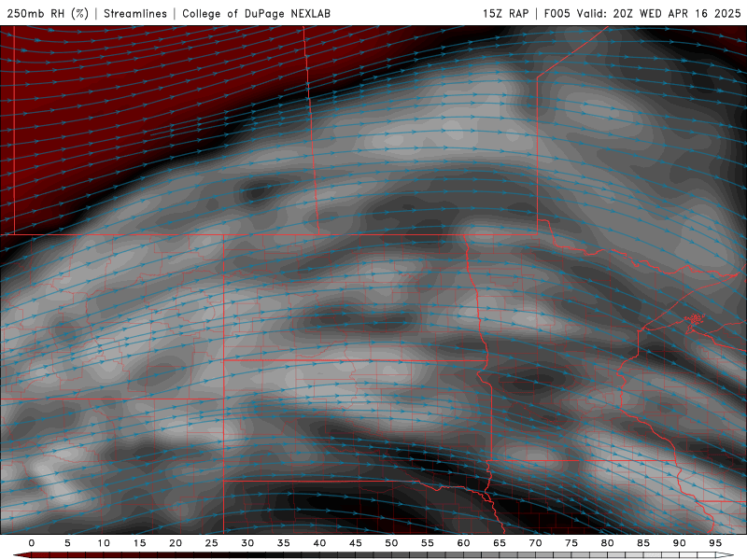Click the '20' label on the color scale
Viewport: 747px width, 560px height.
click(x=176, y=543)
